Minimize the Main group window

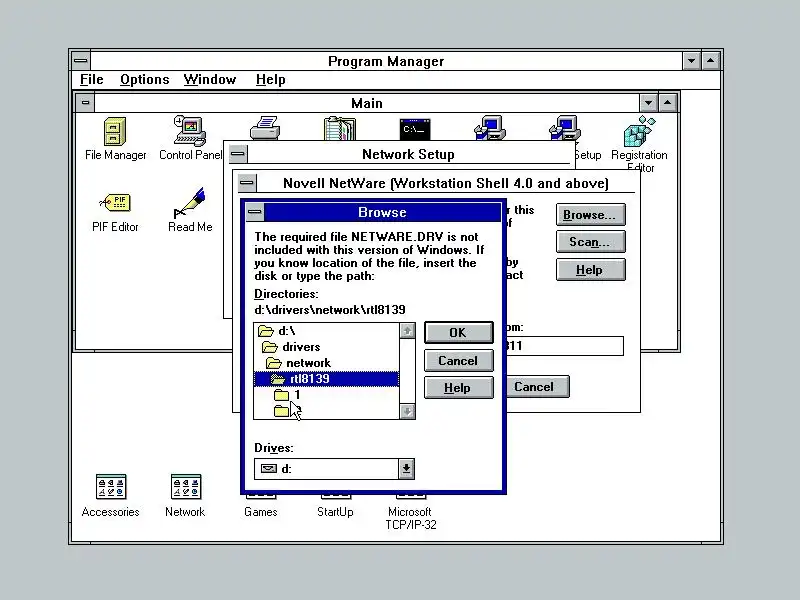coord(648,103)
